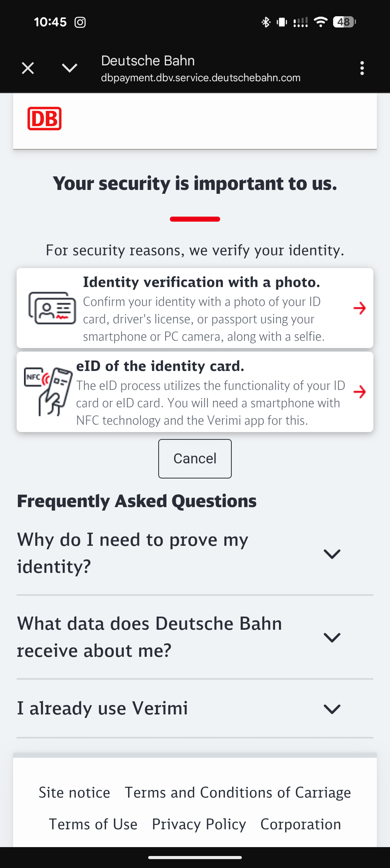390x868 pixels.
Task: Open the Terms of Use link
Action: coord(93,824)
